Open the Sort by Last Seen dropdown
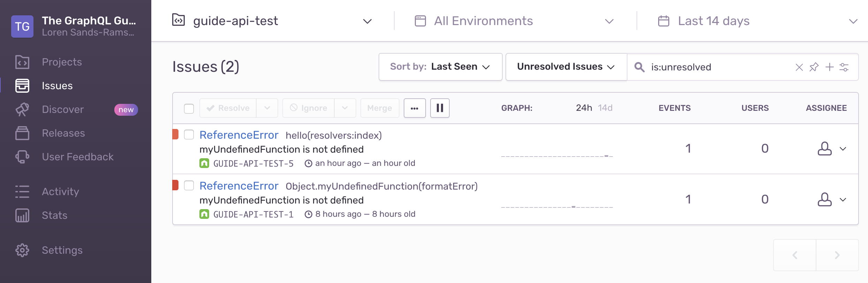Image resolution: width=868 pixels, height=283 pixels. pos(441,67)
